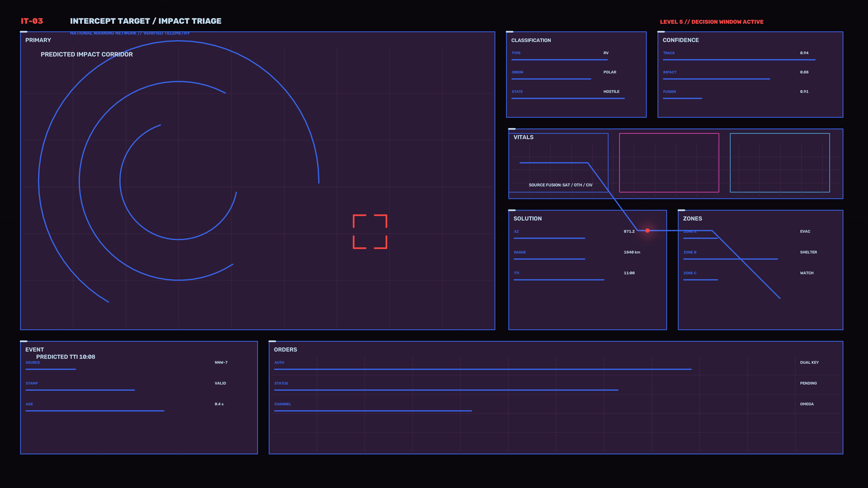Click the red target reticle in the primary map

coord(370,232)
